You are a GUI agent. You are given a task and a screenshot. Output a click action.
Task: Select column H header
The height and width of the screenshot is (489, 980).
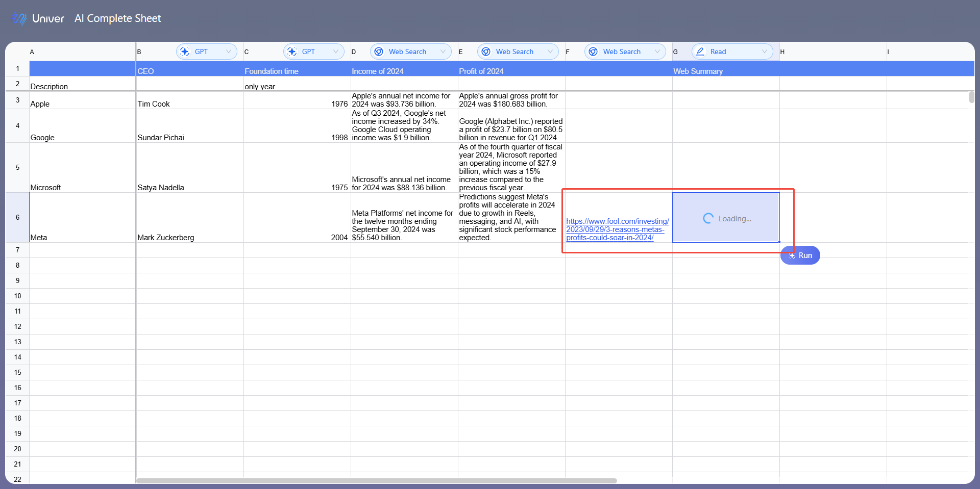coord(833,52)
